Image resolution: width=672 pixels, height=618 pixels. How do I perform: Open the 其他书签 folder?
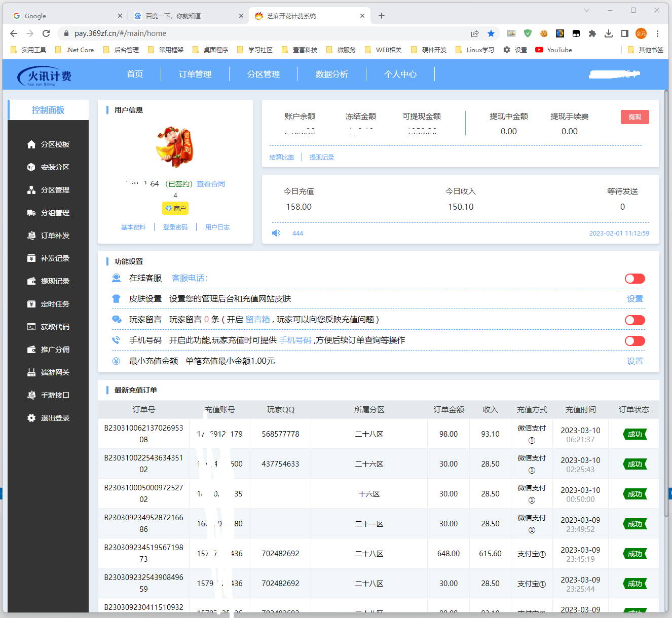pyautogui.click(x=645, y=50)
